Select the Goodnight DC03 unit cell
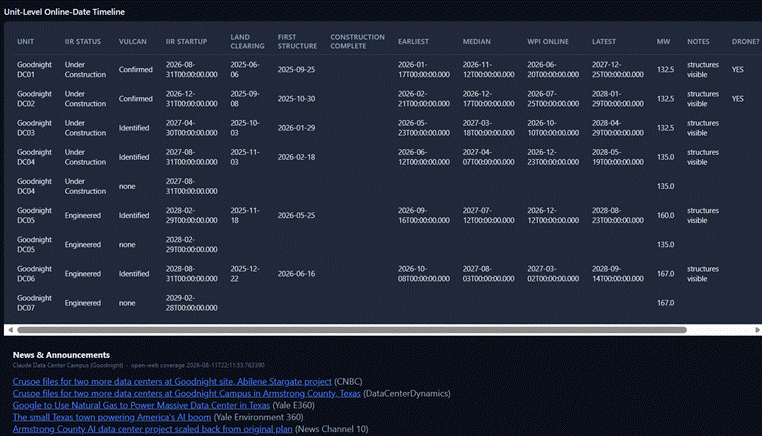762x436 pixels. [x=35, y=128]
